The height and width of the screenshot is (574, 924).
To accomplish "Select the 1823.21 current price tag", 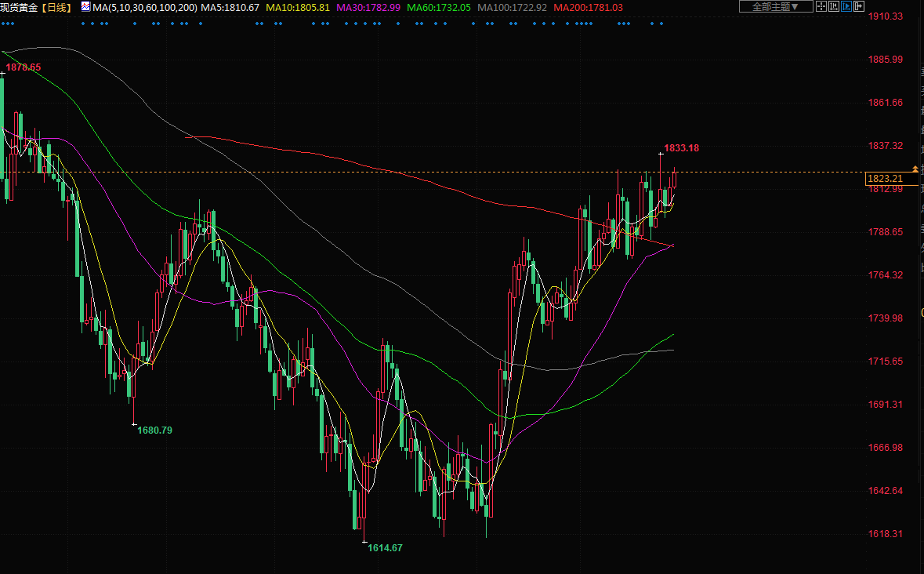I will [x=886, y=179].
